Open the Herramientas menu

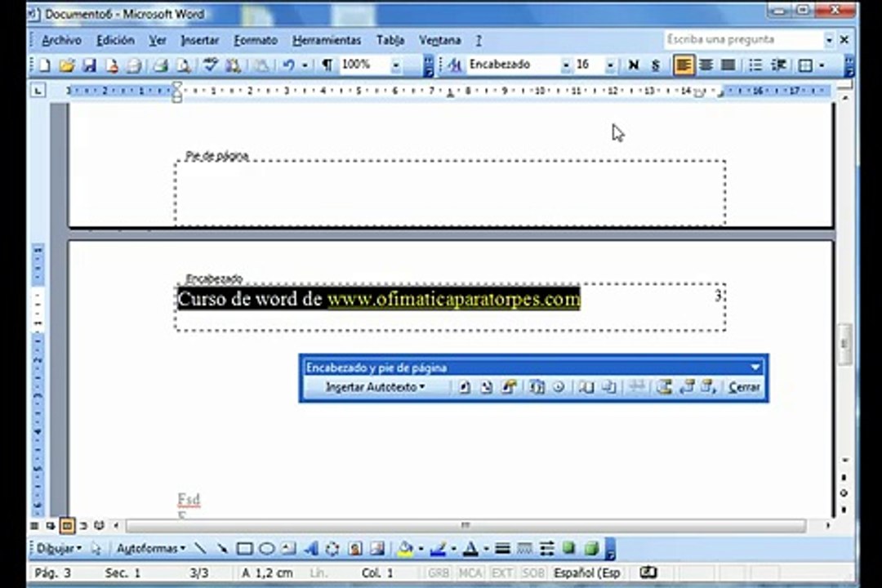326,40
